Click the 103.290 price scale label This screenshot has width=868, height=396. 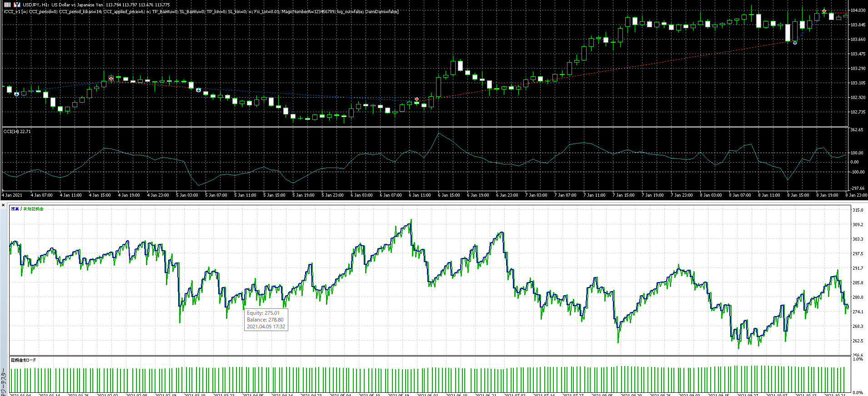coord(858,68)
